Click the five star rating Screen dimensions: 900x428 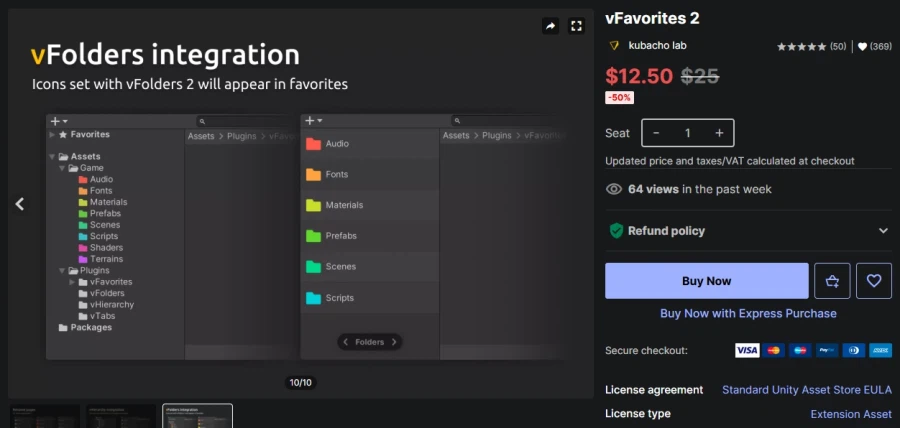point(801,46)
